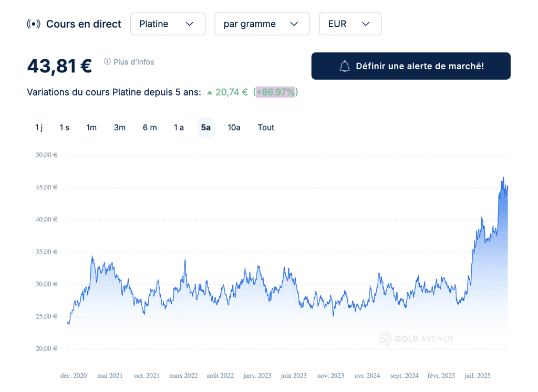Select the "10a" range tab

(234, 128)
